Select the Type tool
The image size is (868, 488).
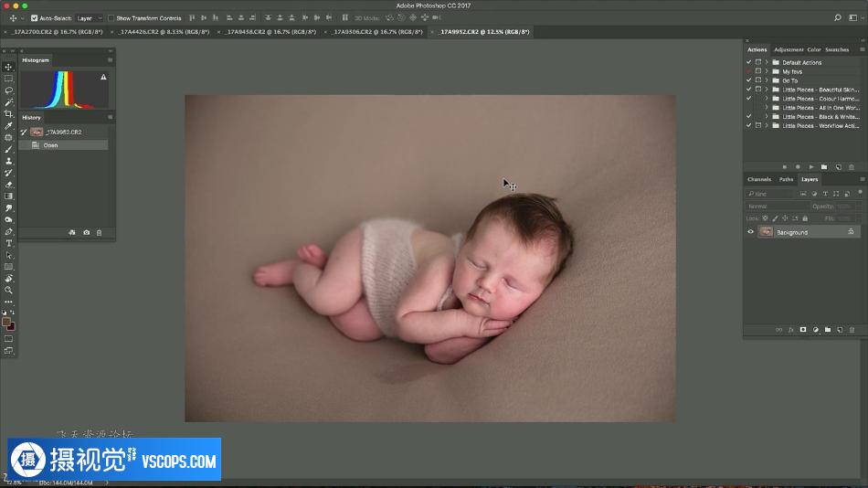tap(8, 243)
